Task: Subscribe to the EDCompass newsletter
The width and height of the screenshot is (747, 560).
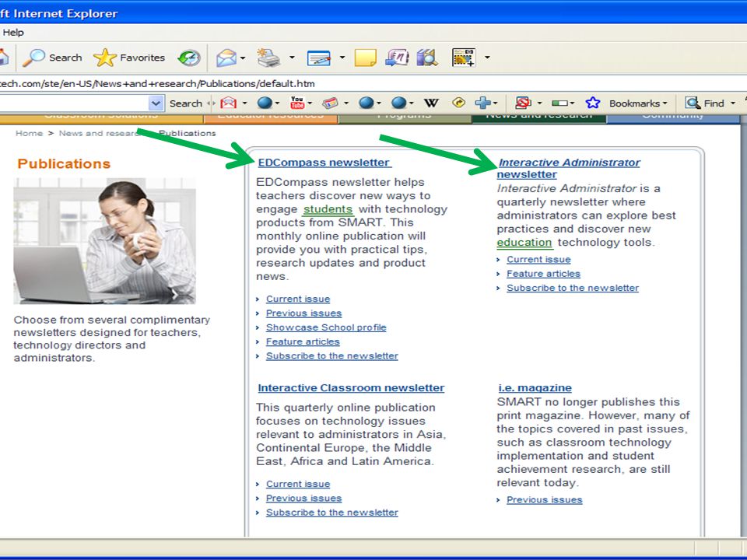Action: pos(331,355)
